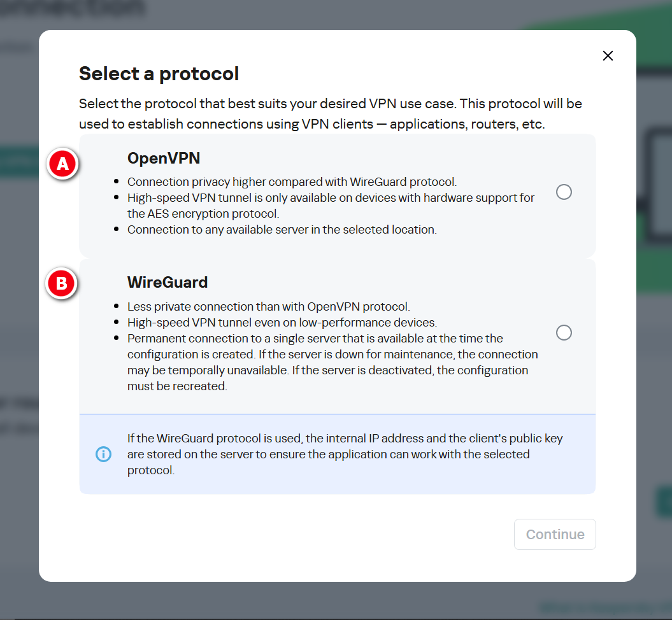Click the AES encryption hardware support bullet
This screenshot has width=672, height=620.
click(331, 205)
